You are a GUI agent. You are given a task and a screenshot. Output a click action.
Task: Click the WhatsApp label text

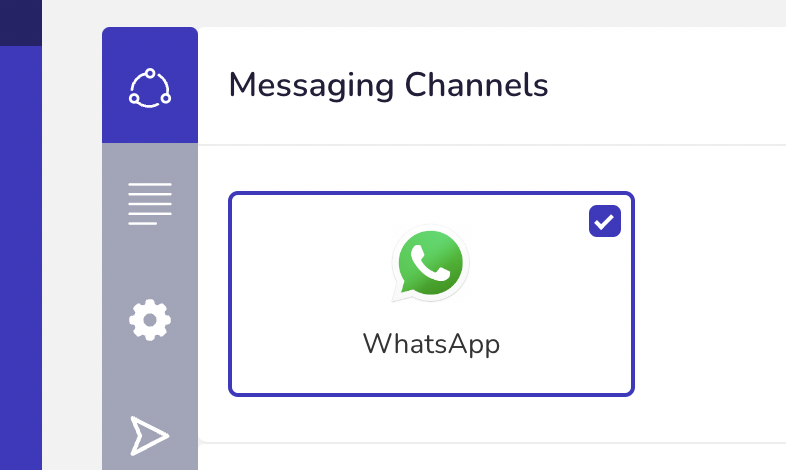coord(431,344)
